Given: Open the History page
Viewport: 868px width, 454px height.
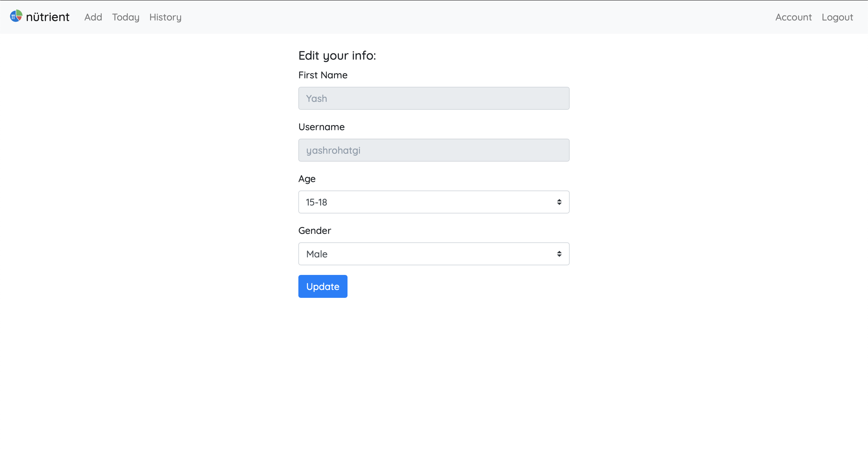Looking at the screenshot, I should pyautogui.click(x=165, y=17).
